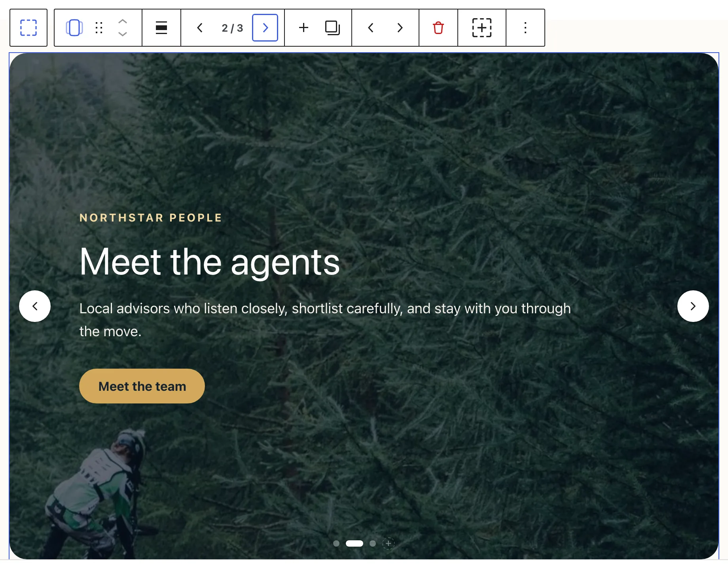The image size is (728, 568).
Task: Select the parent block dashed-square icon
Action: pos(28,28)
